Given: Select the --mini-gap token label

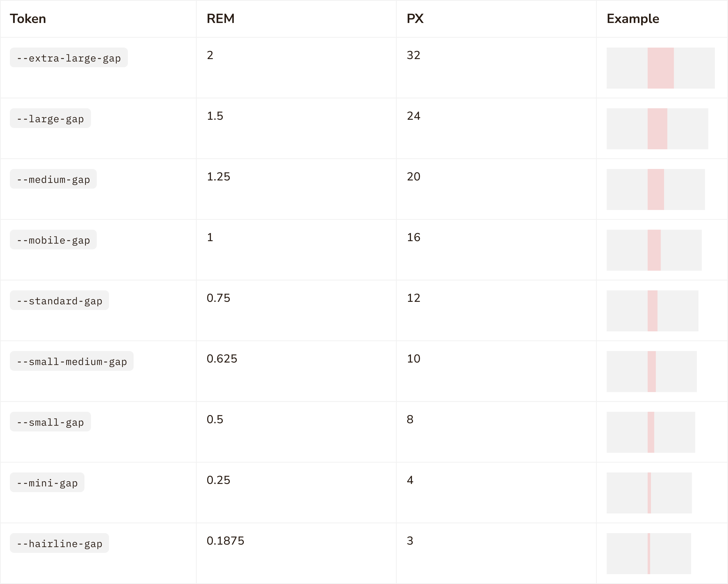Looking at the screenshot, I should (x=47, y=483).
